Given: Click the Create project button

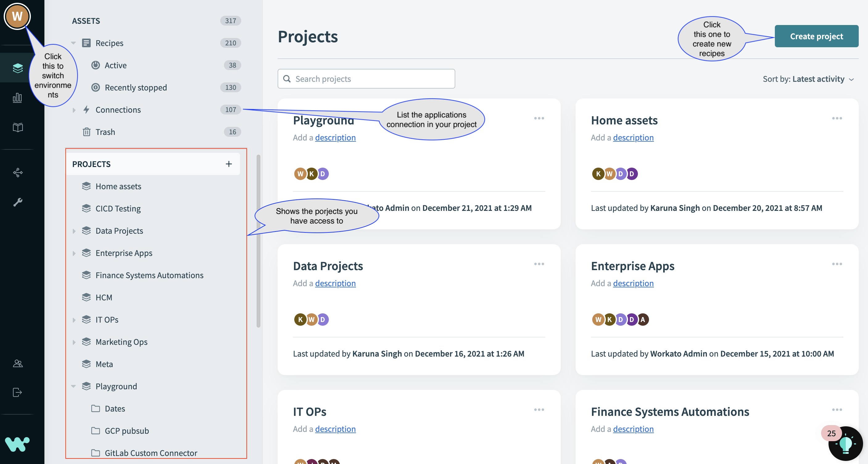Looking at the screenshot, I should 816,36.
